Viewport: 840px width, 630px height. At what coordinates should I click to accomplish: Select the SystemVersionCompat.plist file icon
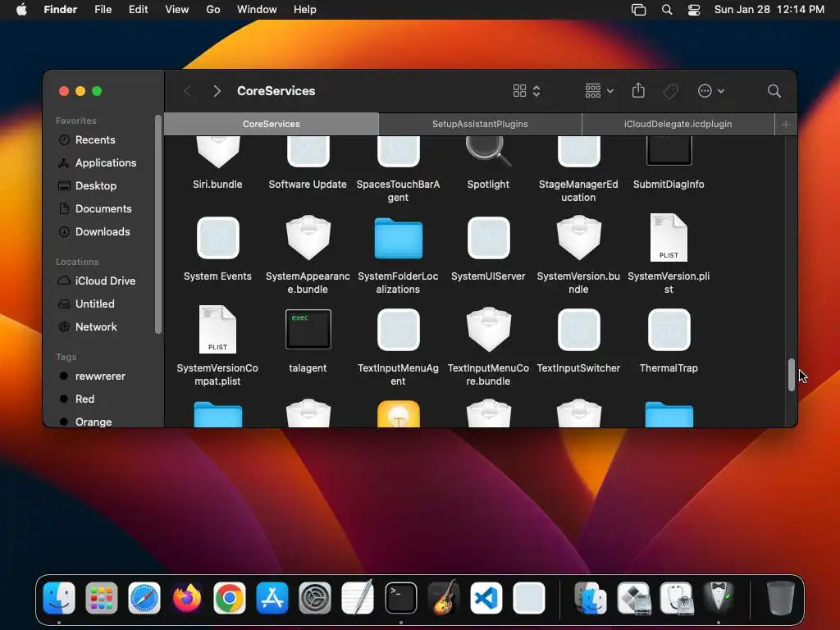[217, 330]
